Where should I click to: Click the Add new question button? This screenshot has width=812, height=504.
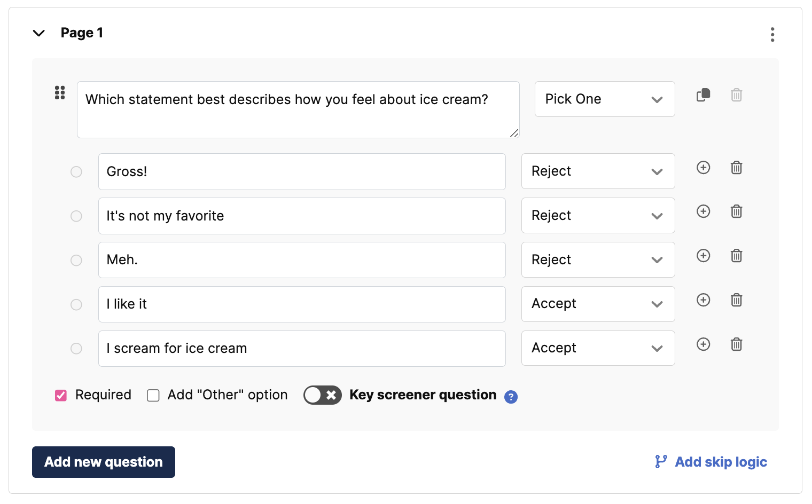[x=104, y=462]
